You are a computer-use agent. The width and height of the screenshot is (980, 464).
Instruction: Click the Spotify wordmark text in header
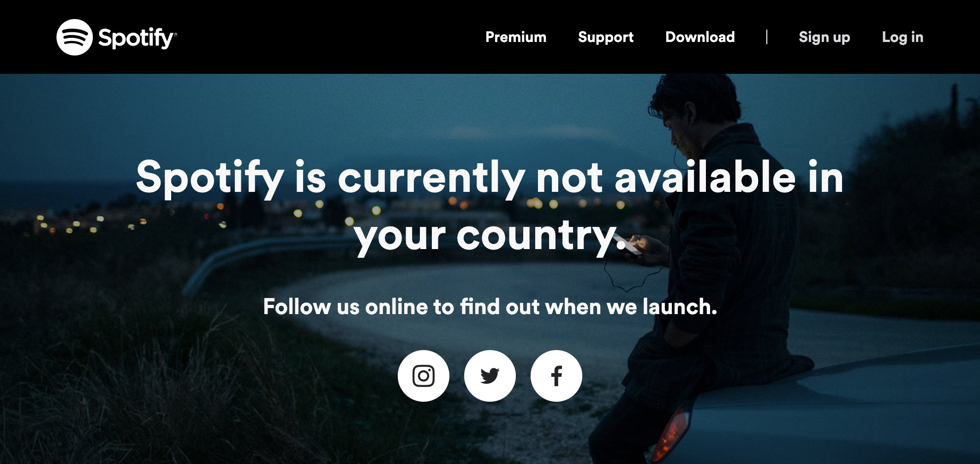137,38
